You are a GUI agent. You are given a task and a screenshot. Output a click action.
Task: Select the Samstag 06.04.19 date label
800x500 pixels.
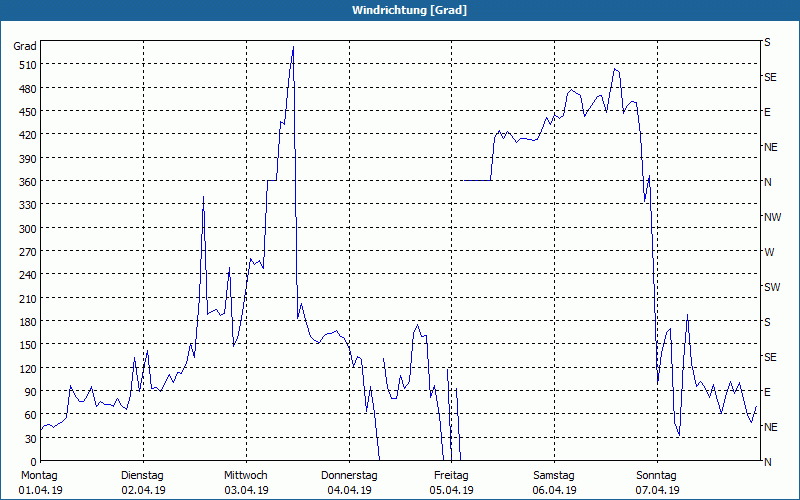[x=554, y=482]
